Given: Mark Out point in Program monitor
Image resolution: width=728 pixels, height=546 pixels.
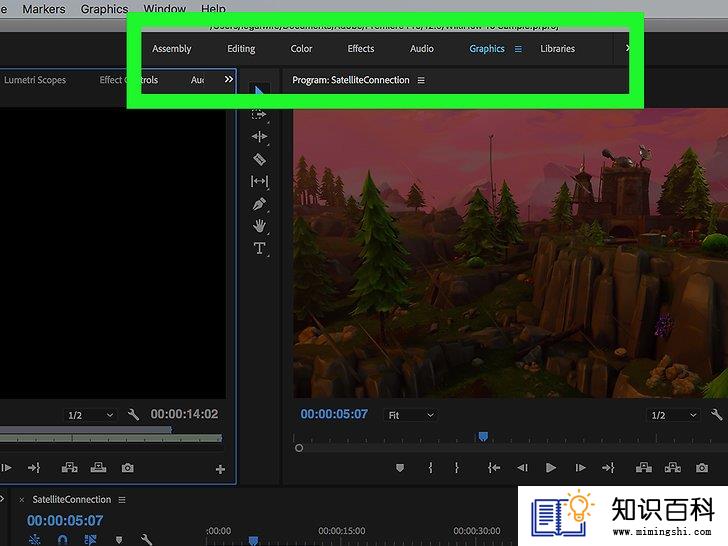Looking at the screenshot, I should coord(456,468).
